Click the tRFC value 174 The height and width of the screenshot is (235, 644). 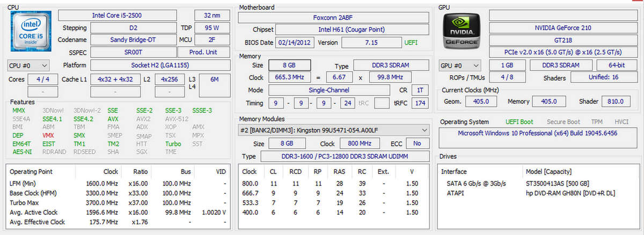tap(420, 103)
